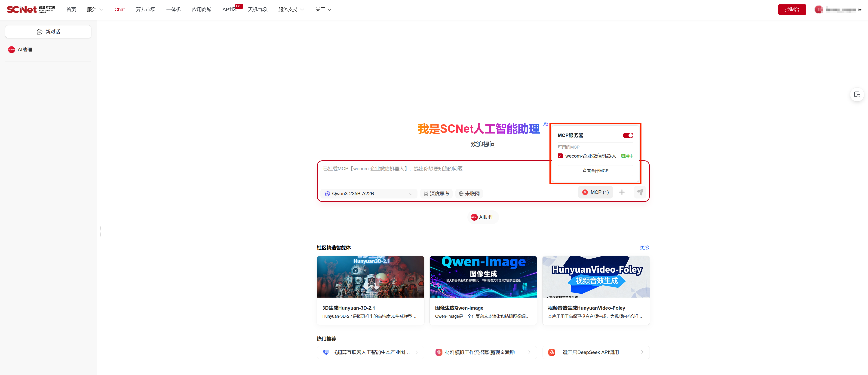Screen dimensions: 868x375
Task: Collapse the sidebar with the edge handle
Action: (100, 231)
